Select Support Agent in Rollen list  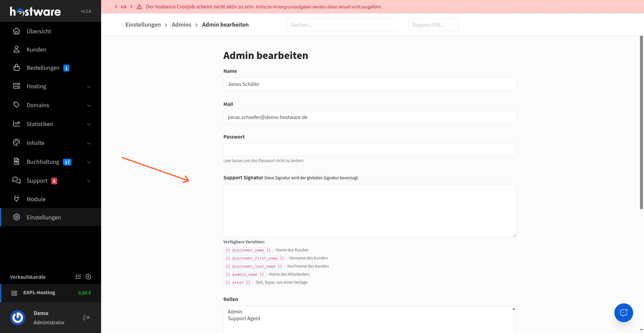click(x=244, y=319)
